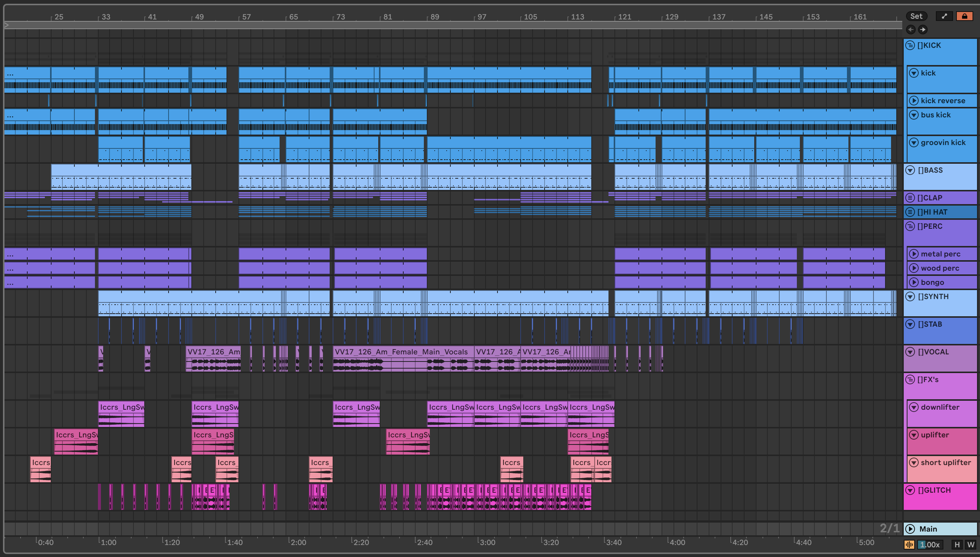Collapse the groovin kick track arrow

(914, 143)
